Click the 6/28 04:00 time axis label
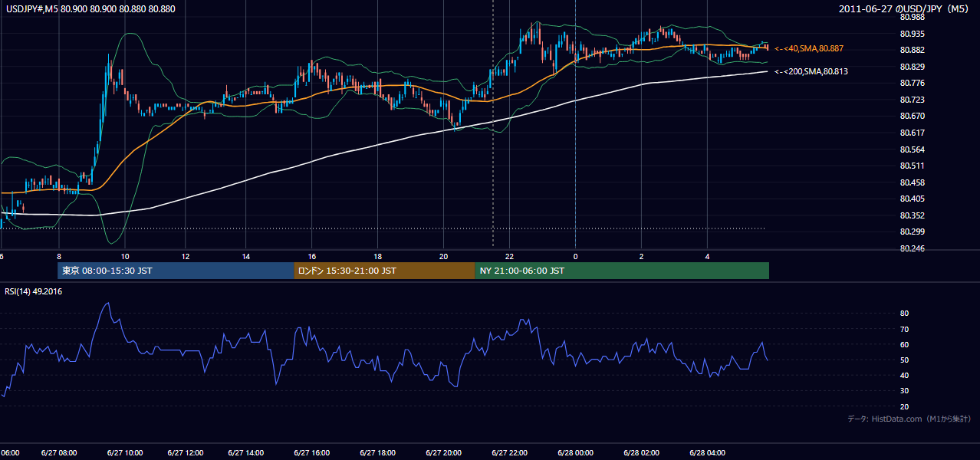This screenshot has height=460, width=980. tap(707, 452)
